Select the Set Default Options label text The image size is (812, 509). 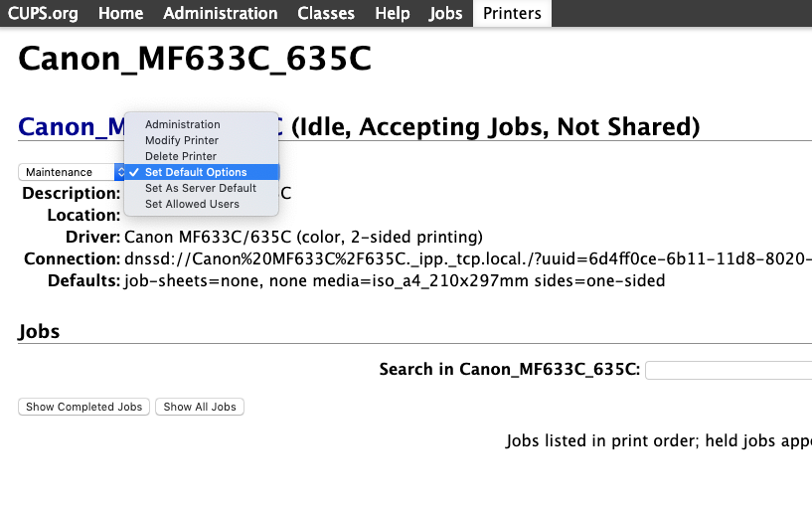(x=196, y=172)
